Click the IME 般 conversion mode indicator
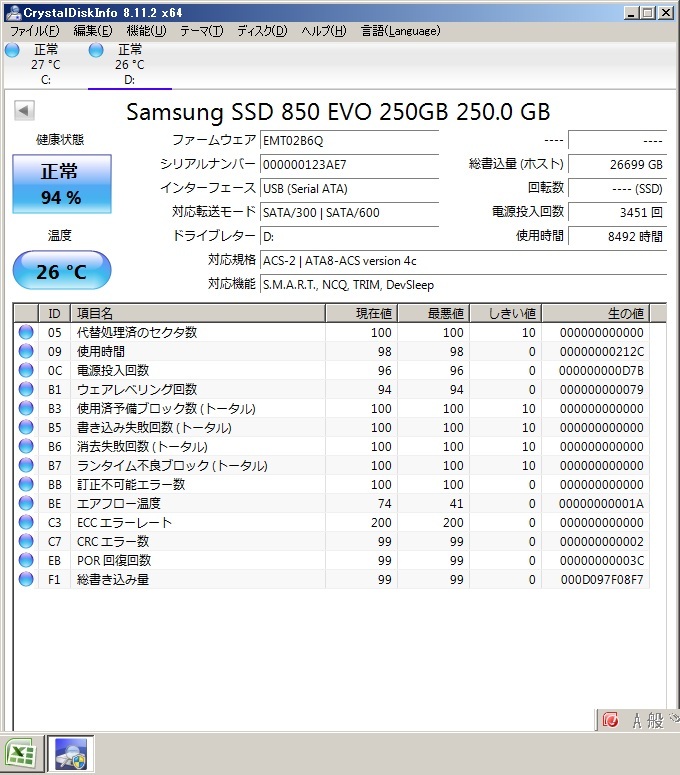This screenshot has width=680, height=775. [655, 721]
